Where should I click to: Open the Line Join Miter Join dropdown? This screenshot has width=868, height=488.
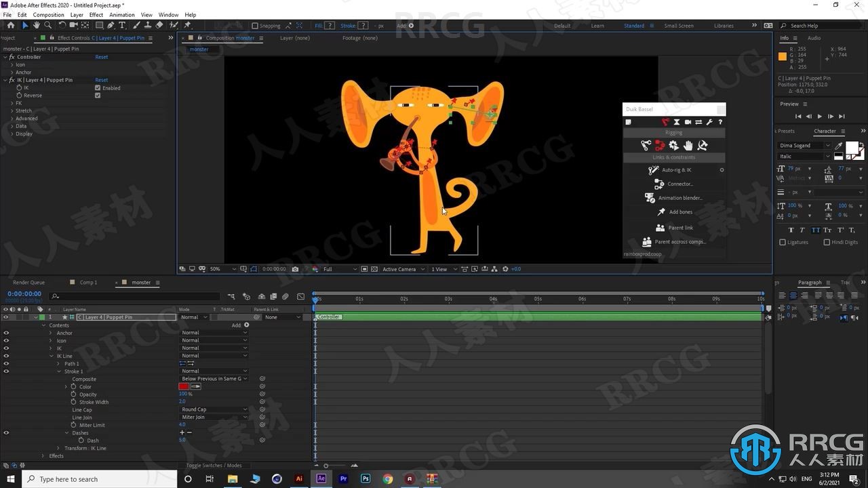click(214, 417)
